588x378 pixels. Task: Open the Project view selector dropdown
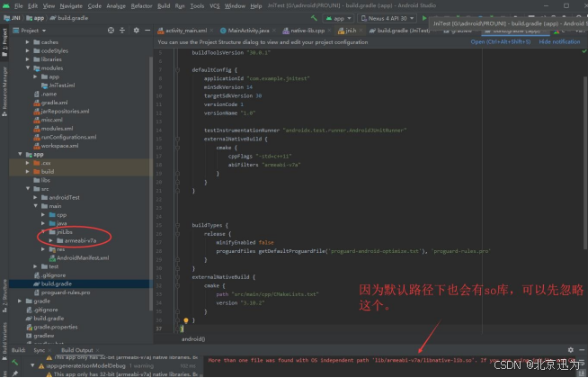[30, 31]
